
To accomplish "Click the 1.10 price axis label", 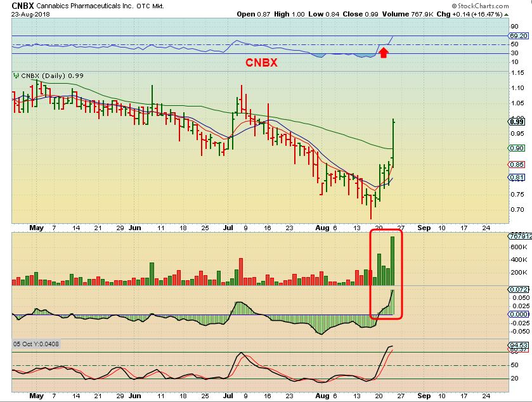I will pyautogui.click(x=517, y=88).
